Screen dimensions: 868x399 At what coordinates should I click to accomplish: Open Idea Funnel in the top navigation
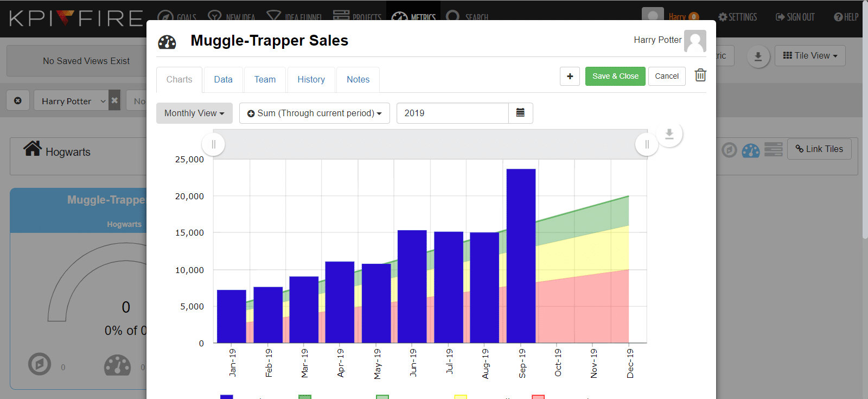(294, 17)
